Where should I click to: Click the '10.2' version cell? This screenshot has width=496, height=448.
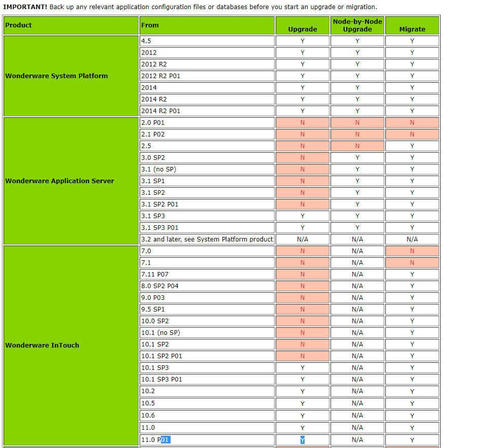[x=207, y=391]
